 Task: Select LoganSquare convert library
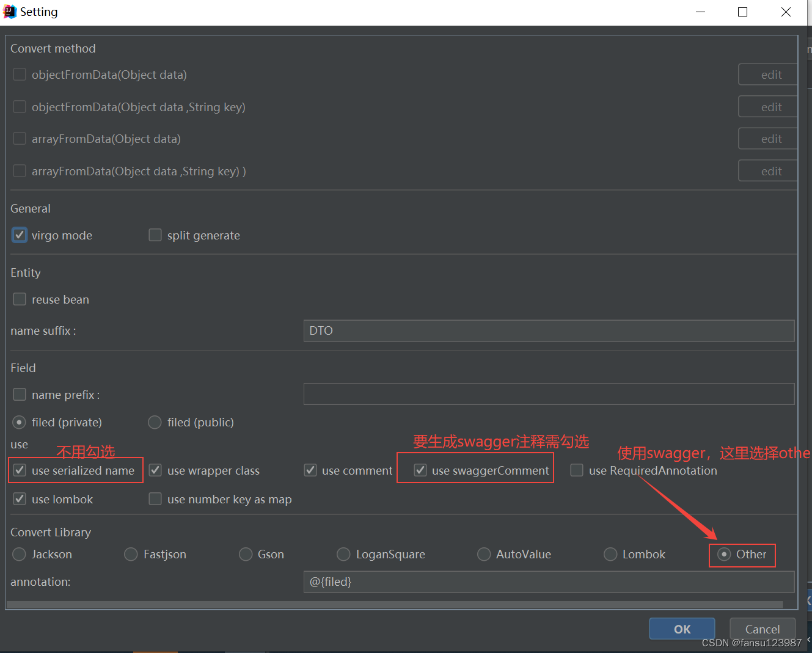point(344,554)
